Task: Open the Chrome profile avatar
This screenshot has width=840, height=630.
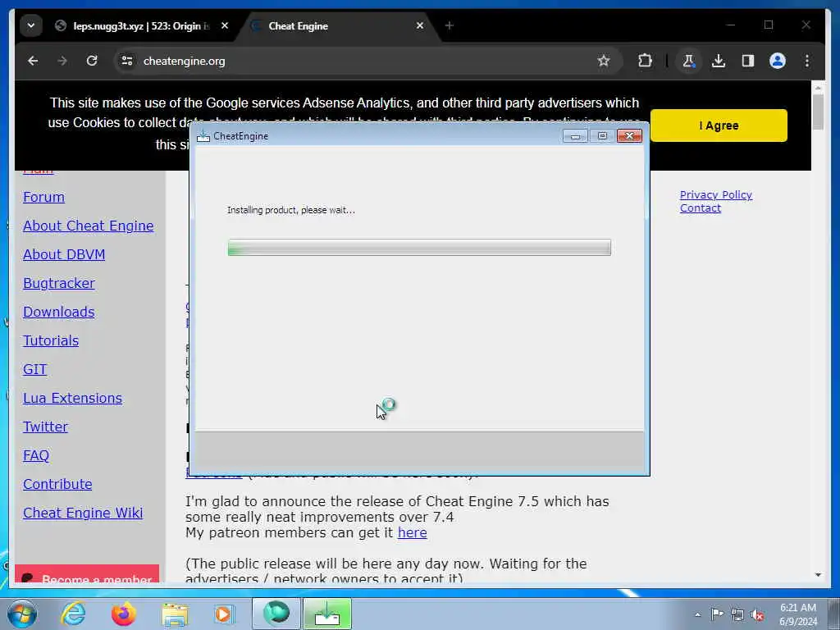Action: 778,61
